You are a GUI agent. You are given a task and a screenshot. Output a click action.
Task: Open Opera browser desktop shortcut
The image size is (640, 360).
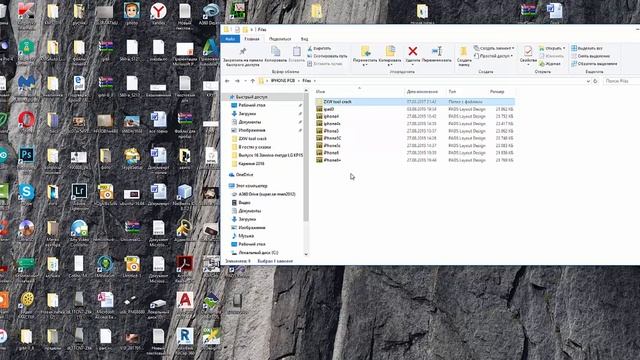coord(26,121)
